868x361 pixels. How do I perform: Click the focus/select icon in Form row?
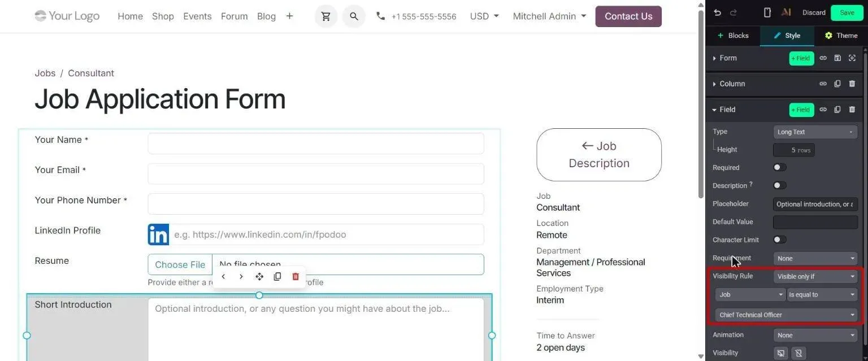tap(852, 58)
